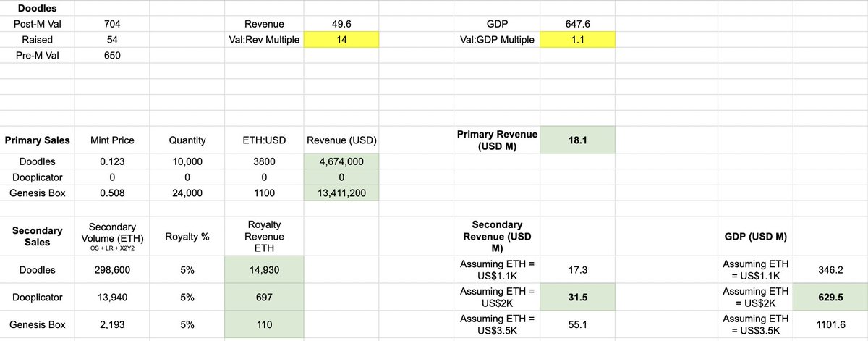The image size is (868, 341).
Task: Click the 5% royalty cell in Dooplicator row
Action: tap(188, 298)
